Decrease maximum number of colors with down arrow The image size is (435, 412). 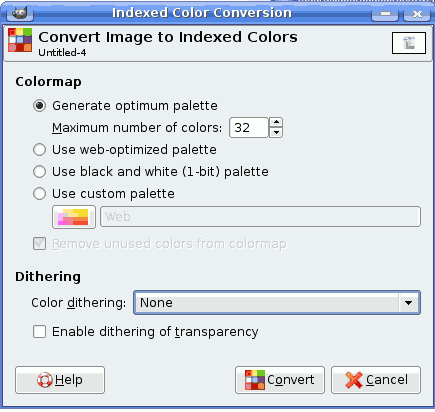(x=276, y=132)
